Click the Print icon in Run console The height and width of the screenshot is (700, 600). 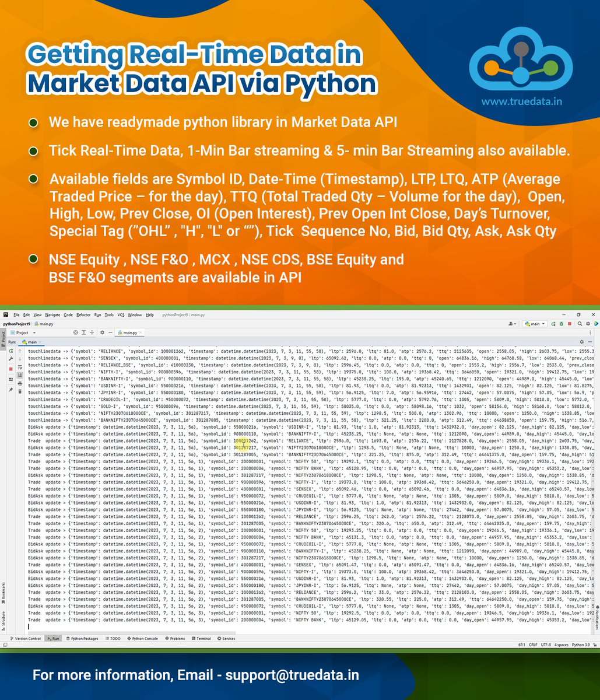(20, 383)
